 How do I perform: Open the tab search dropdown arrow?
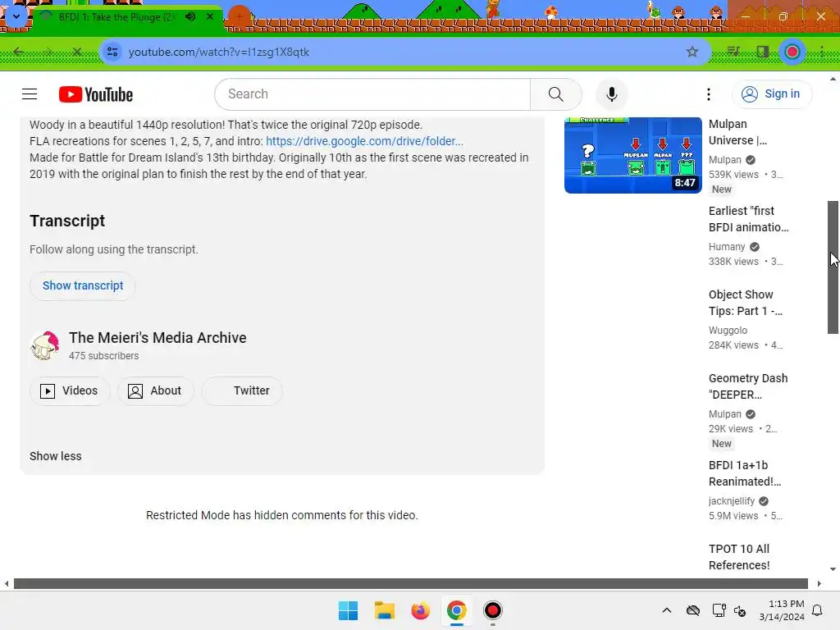(16, 16)
